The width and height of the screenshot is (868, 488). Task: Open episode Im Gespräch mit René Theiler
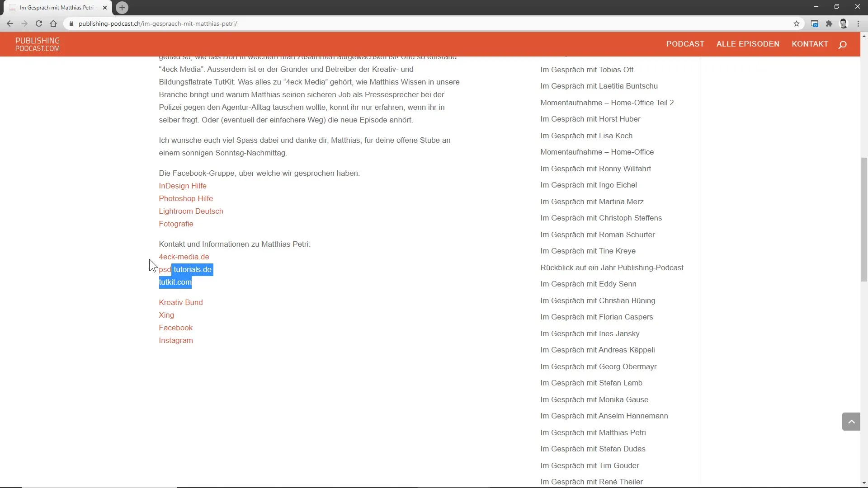pyautogui.click(x=591, y=482)
